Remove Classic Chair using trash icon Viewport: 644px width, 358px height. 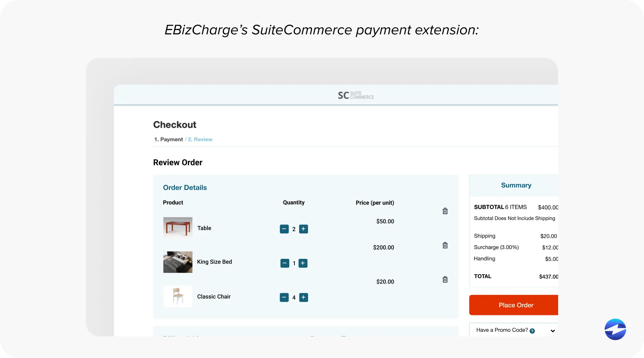[445, 279]
